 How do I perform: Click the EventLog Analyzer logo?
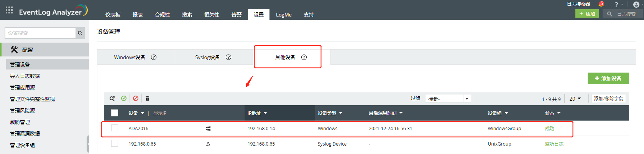(x=53, y=11)
